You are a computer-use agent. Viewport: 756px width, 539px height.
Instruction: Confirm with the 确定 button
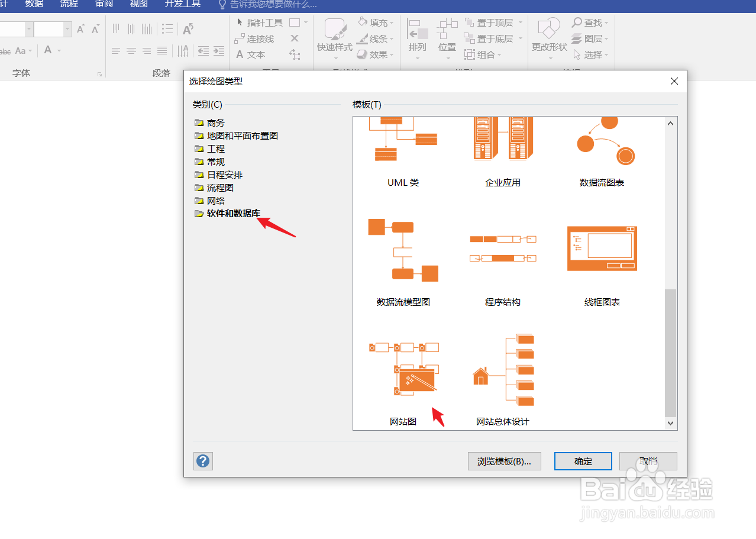pyautogui.click(x=583, y=461)
